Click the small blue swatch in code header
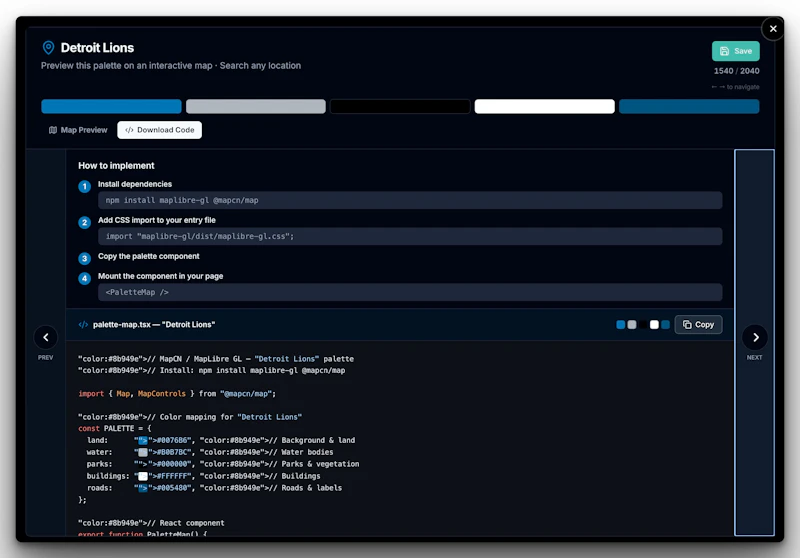The width and height of the screenshot is (800, 558). pos(620,324)
